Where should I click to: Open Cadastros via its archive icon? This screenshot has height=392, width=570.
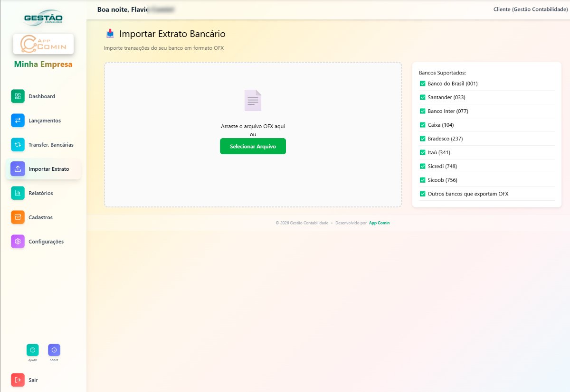pos(18,217)
